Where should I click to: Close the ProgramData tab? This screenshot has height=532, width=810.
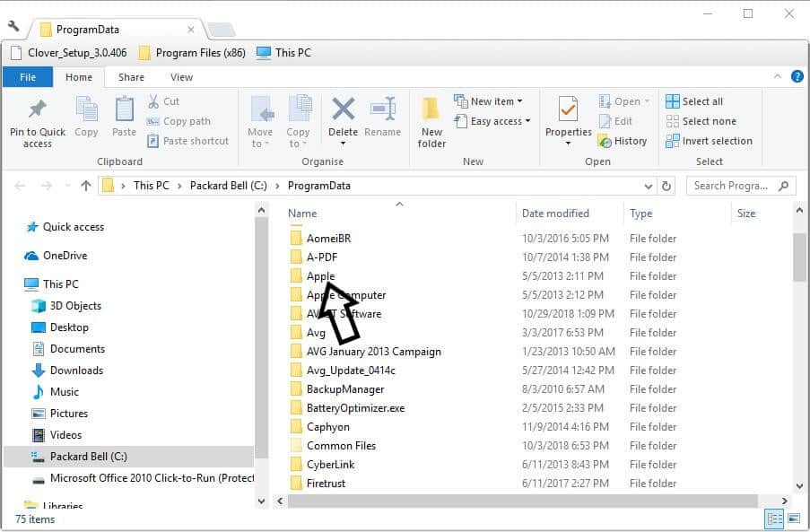click(x=191, y=30)
